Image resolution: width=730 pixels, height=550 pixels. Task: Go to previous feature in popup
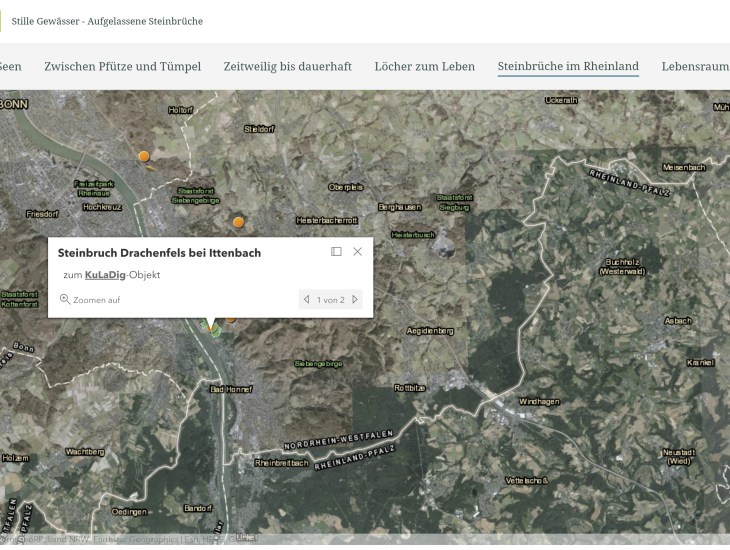coord(307,300)
